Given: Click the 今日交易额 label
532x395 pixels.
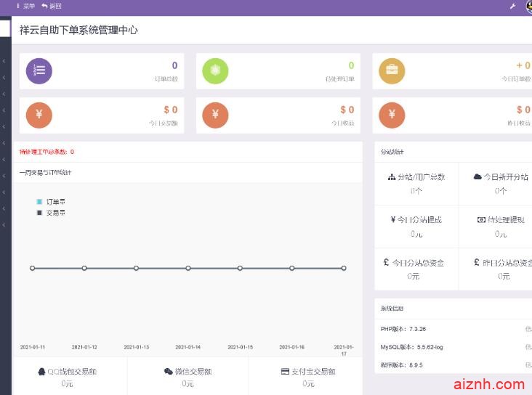Looking at the screenshot, I should pyautogui.click(x=164, y=123).
